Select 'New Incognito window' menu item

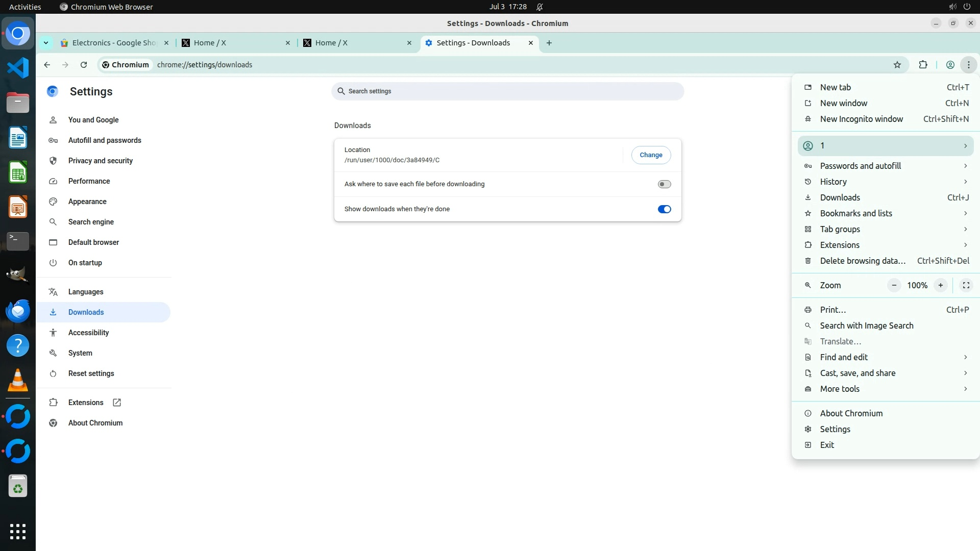861,119
